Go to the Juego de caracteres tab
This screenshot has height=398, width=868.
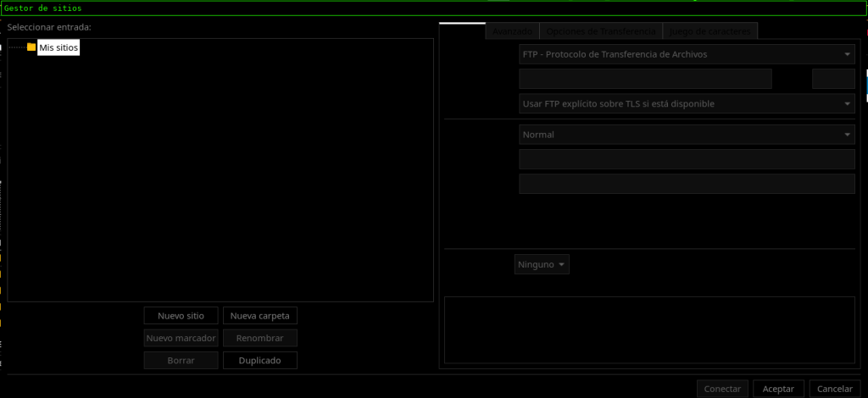click(x=709, y=31)
